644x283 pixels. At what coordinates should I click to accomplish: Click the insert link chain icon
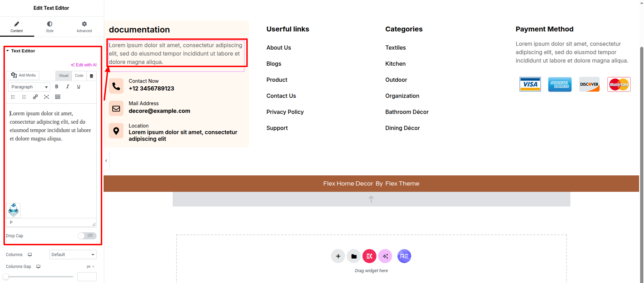tap(35, 97)
